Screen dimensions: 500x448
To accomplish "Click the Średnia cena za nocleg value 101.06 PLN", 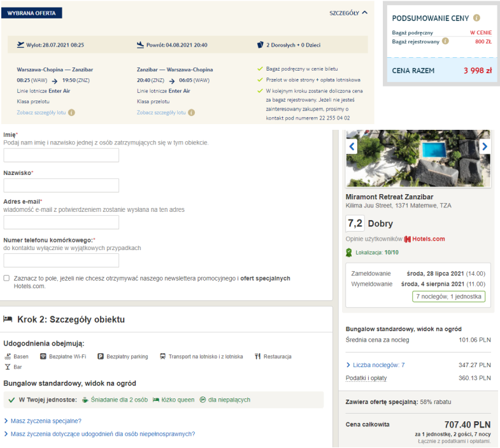I will pyautogui.click(x=475, y=340).
